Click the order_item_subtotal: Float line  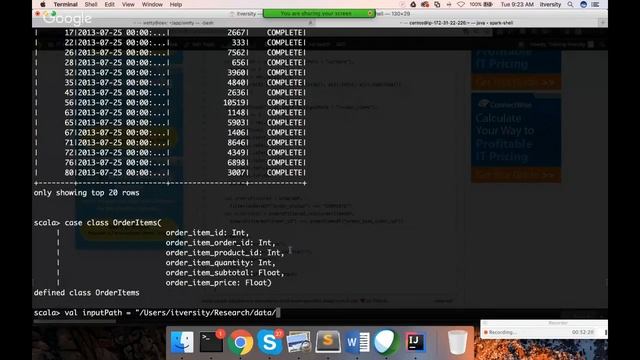coord(225,273)
